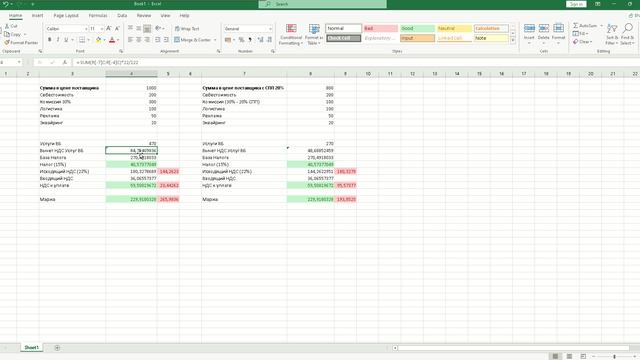This screenshot has width=640, height=360.
Task: Toggle italic formatting
Action: pyautogui.click(x=58, y=40)
